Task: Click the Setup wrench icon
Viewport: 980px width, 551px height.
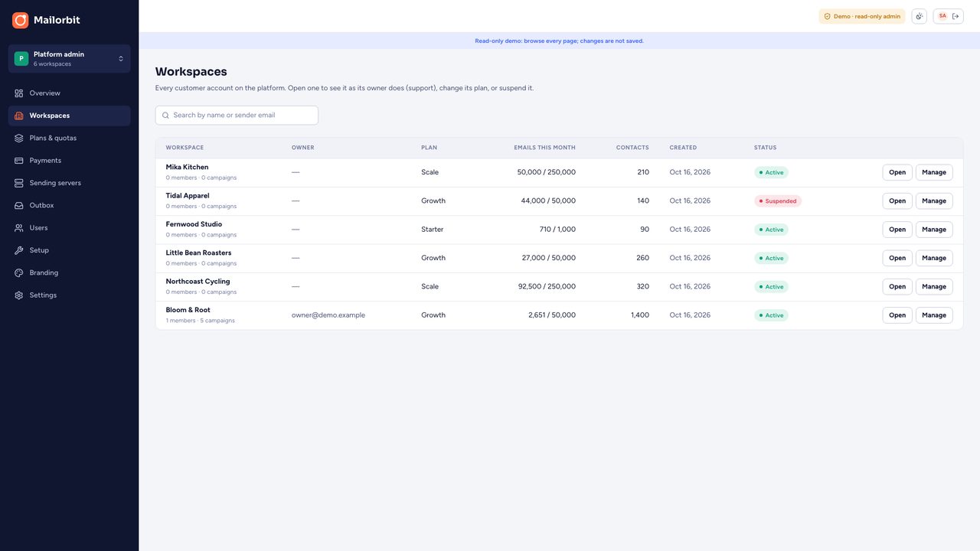Action: coord(19,250)
